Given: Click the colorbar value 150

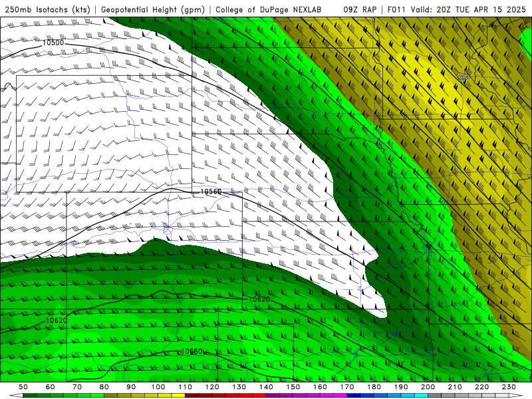Looking at the screenshot, I should point(293,387).
